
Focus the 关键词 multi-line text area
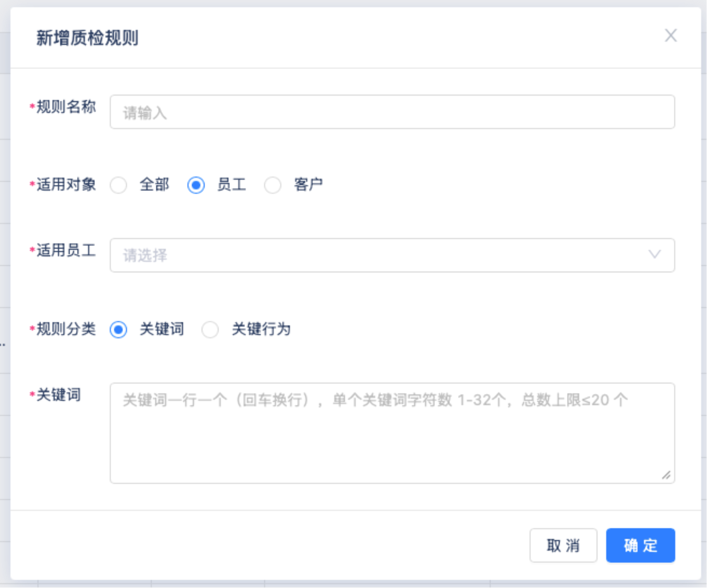(392, 437)
